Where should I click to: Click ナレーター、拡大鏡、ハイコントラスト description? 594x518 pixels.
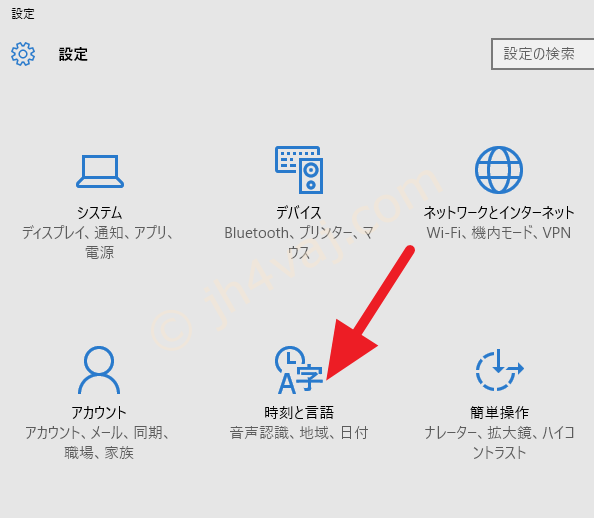coord(499,442)
